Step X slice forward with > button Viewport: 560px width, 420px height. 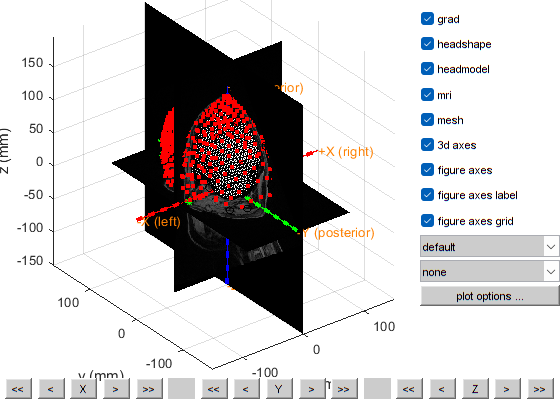pos(116,389)
